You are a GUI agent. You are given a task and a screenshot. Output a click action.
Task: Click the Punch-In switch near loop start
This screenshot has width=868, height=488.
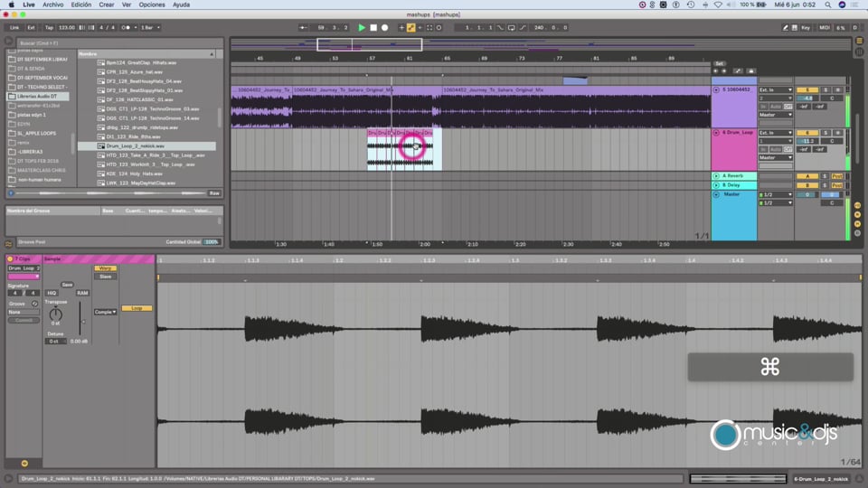(500, 28)
